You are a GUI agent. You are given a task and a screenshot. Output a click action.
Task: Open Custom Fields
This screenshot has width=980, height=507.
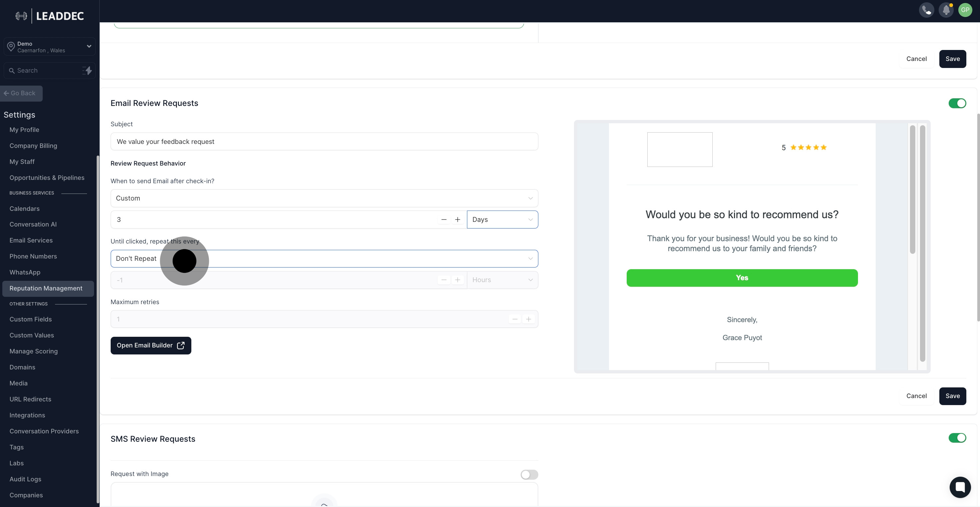click(30, 320)
